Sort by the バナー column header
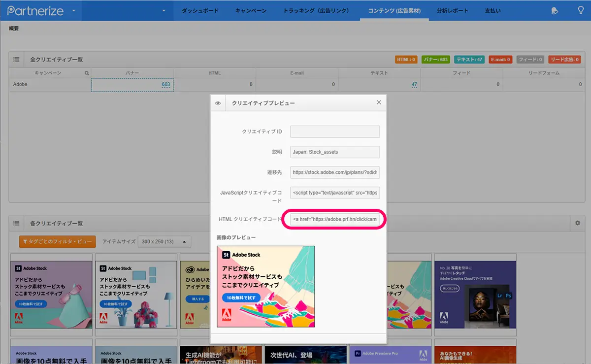This screenshot has width=591, height=364. click(x=132, y=73)
